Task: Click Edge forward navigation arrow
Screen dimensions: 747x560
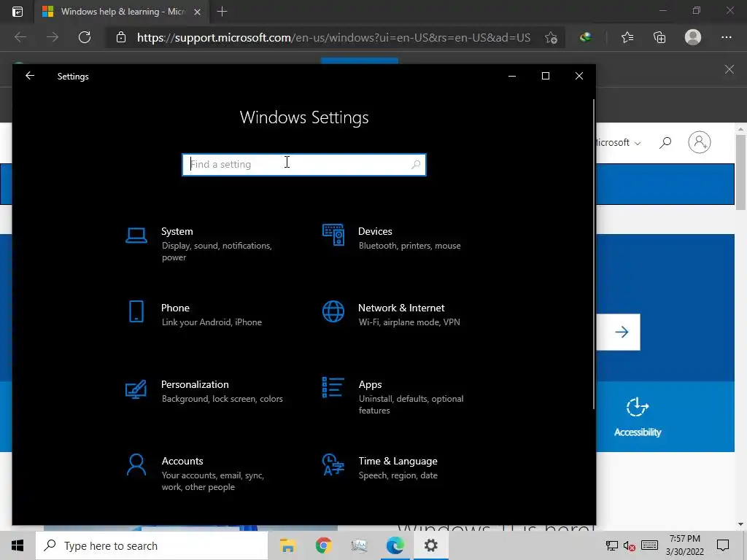Action: pos(53,37)
